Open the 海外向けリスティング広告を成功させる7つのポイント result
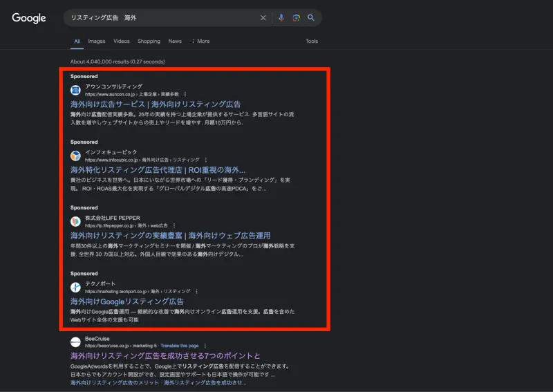 (x=165, y=355)
